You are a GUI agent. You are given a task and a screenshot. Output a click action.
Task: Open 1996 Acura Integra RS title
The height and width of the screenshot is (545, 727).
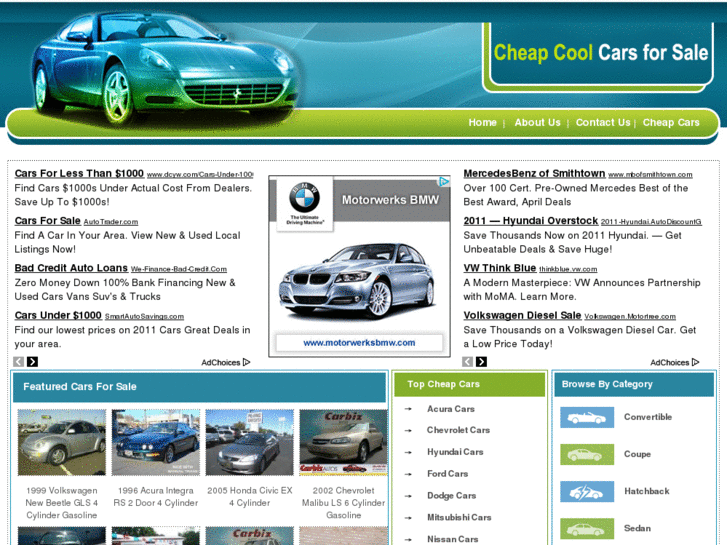click(x=156, y=497)
